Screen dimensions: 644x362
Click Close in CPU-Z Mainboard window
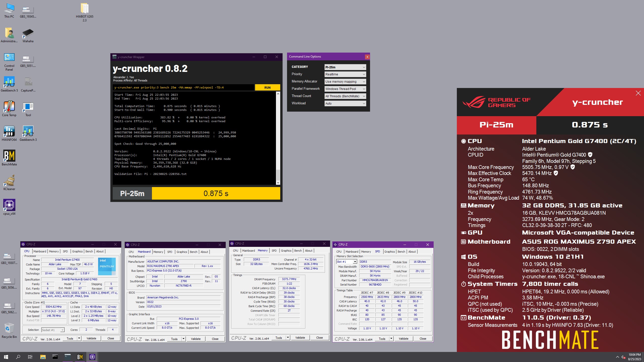[215, 339]
